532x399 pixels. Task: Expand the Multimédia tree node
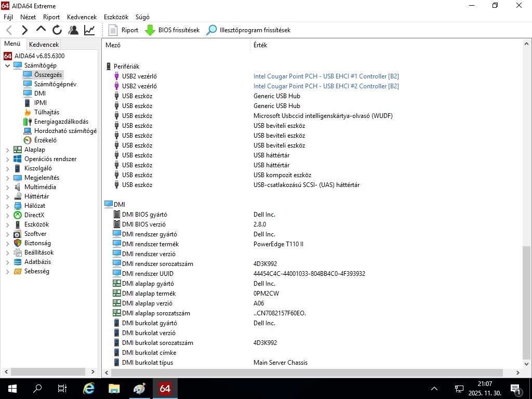pyautogui.click(x=7, y=187)
